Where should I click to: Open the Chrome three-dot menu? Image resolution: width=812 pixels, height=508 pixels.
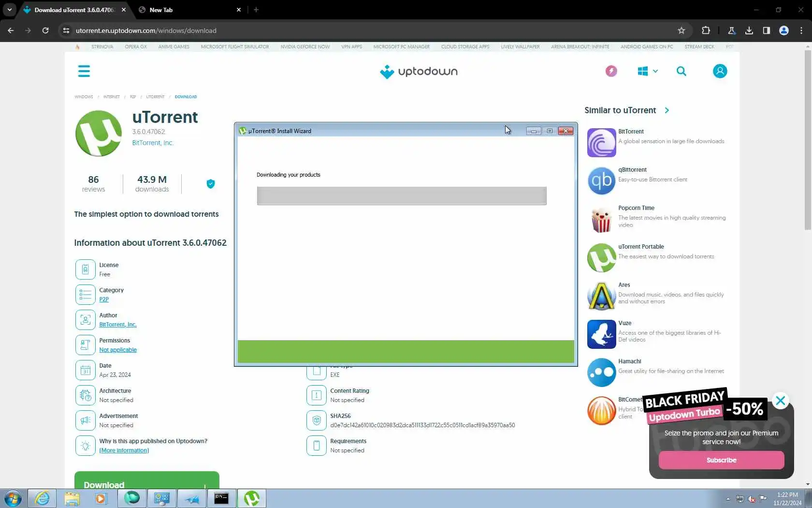click(x=801, y=30)
